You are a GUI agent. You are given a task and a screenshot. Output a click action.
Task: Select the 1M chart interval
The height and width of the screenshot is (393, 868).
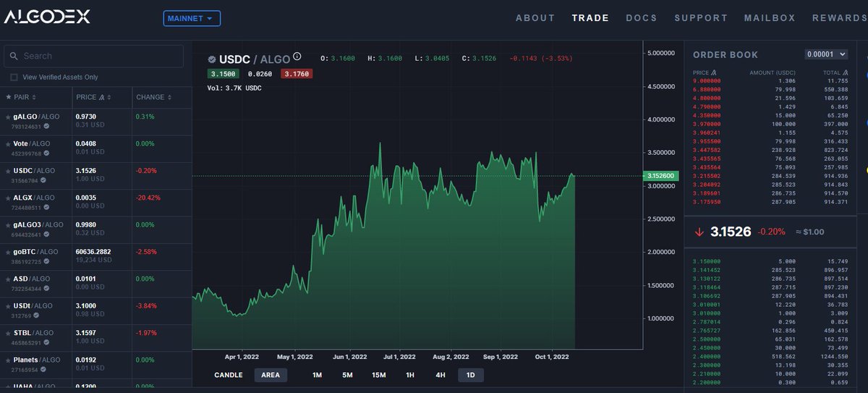pos(317,375)
